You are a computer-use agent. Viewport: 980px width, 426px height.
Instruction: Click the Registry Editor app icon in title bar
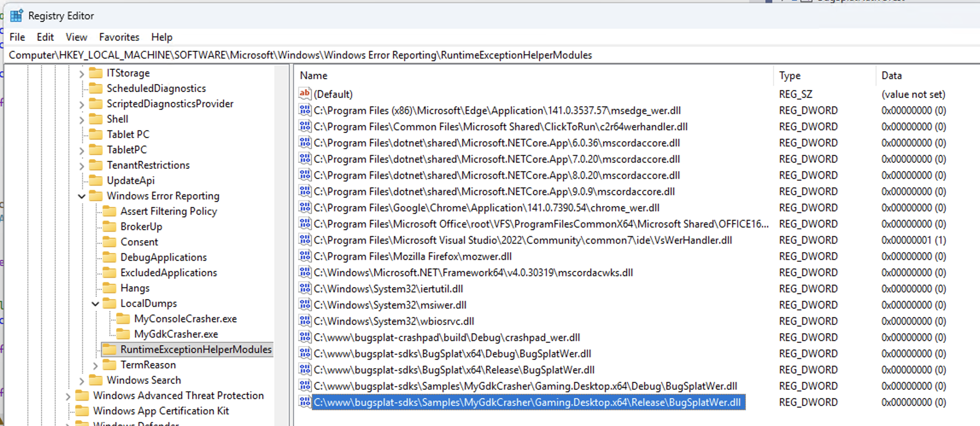pos(16,16)
